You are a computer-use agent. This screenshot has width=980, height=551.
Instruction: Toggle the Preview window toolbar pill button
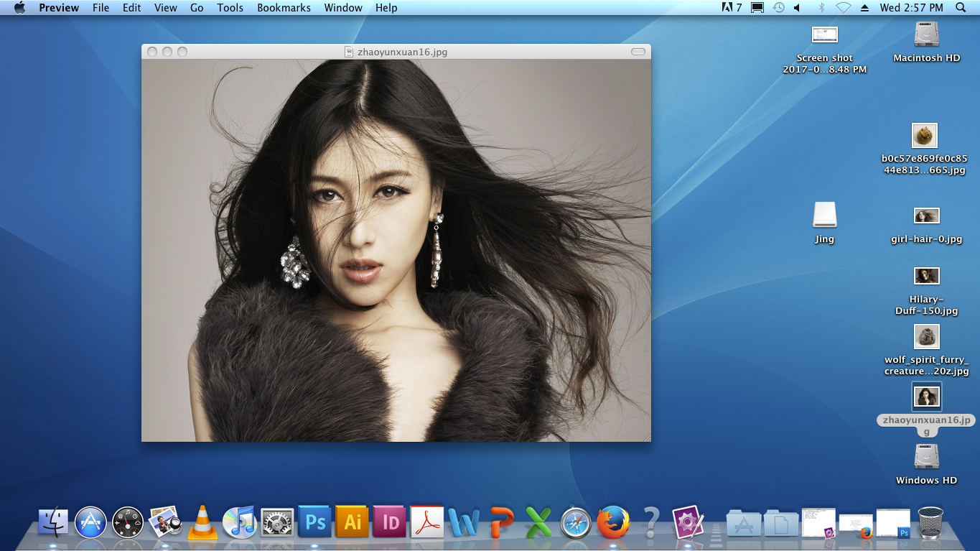point(638,52)
